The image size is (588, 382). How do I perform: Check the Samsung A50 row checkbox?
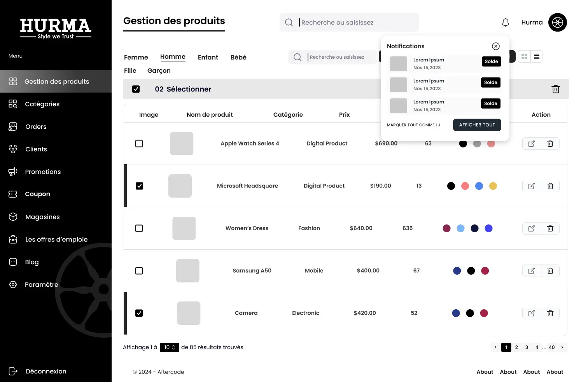139,271
